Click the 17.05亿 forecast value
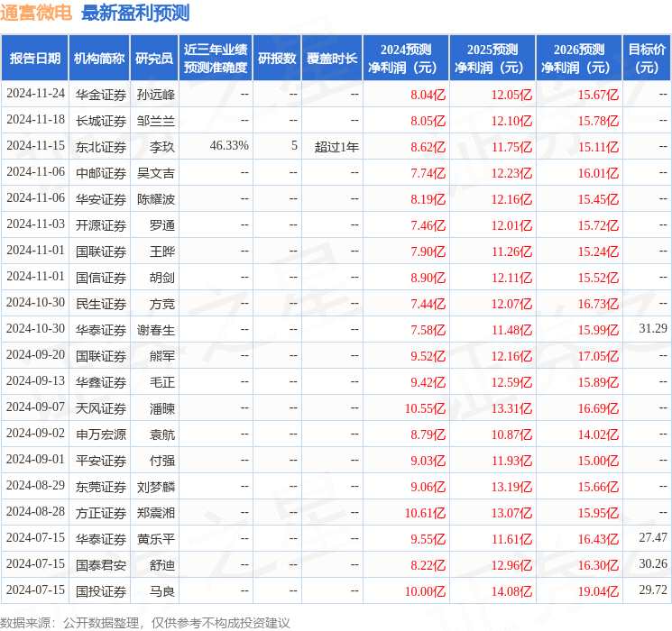 coord(598,356)
